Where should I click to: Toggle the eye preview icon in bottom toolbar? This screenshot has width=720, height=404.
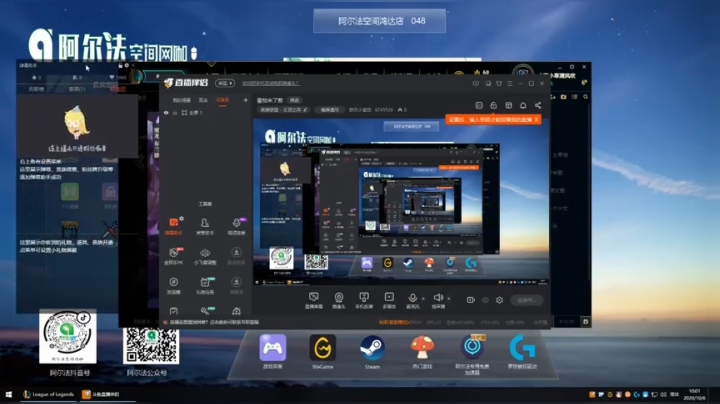click(485, 300)
